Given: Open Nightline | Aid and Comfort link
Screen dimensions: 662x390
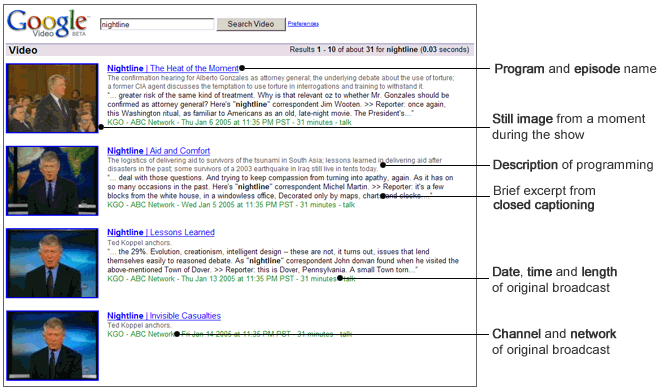Looking at the screenshot, I should coord(158,151).
